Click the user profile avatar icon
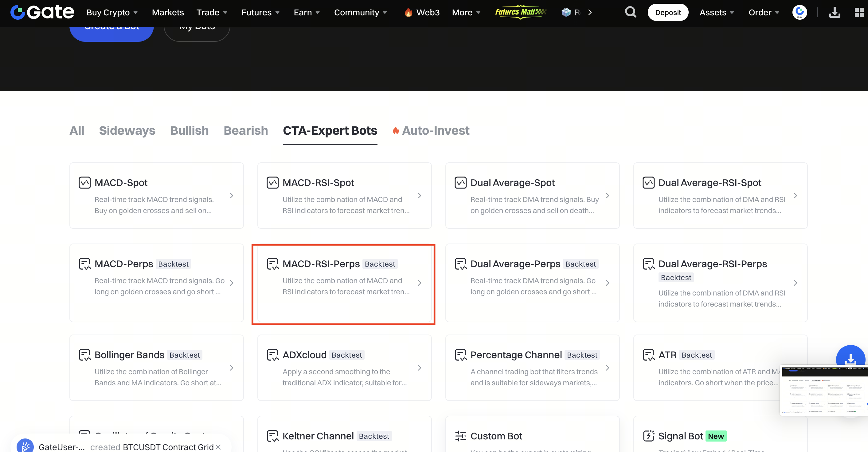This screenshot has width=868, height=452. (x=799, y=13)
